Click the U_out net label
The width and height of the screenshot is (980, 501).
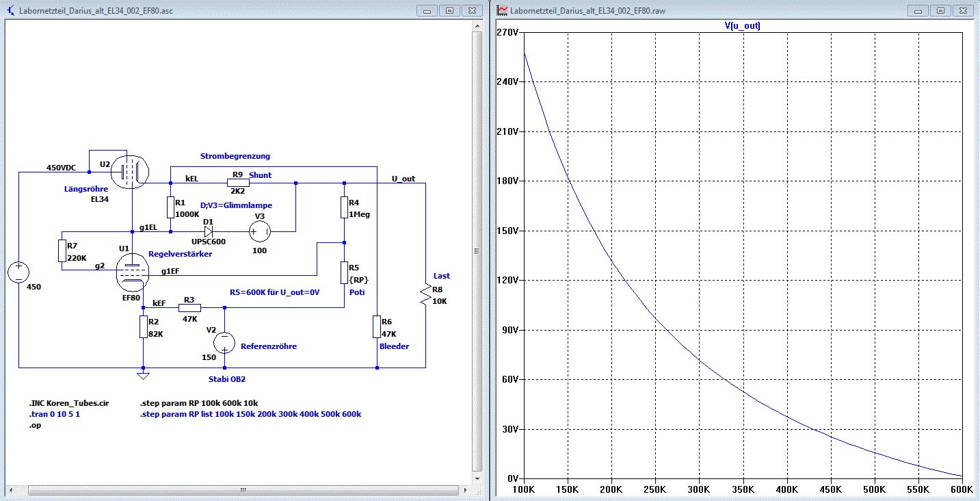click(x=403, y=179)
